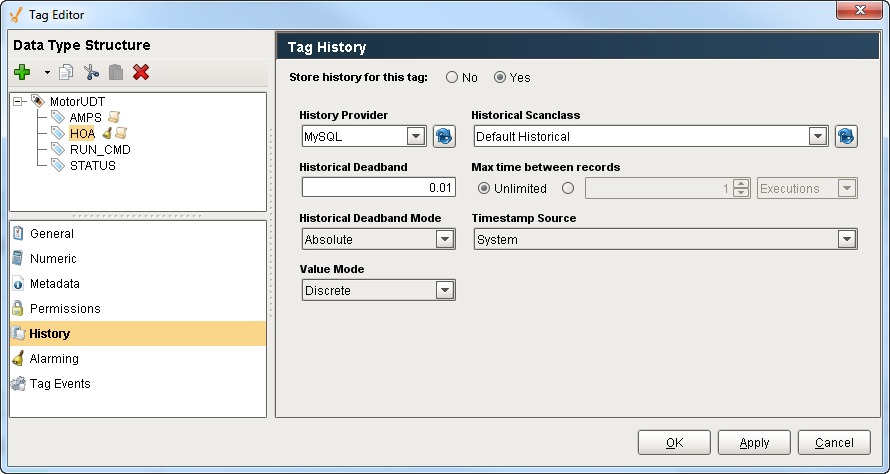Viewport: 890px width, 474px height.
Task: Click the scissors Cut icon
Action: pos(91,72)
